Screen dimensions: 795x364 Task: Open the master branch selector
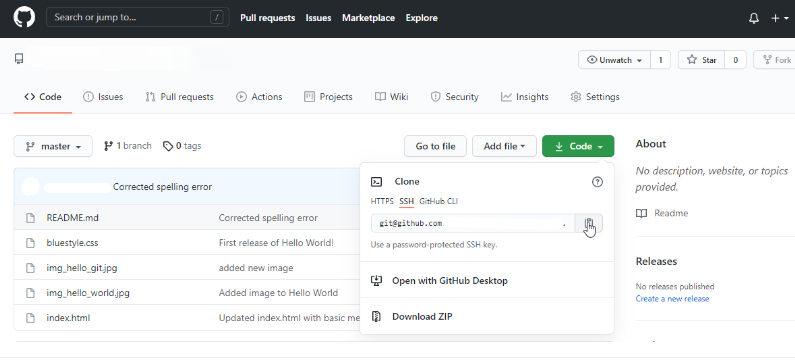(x=53, y=146)
